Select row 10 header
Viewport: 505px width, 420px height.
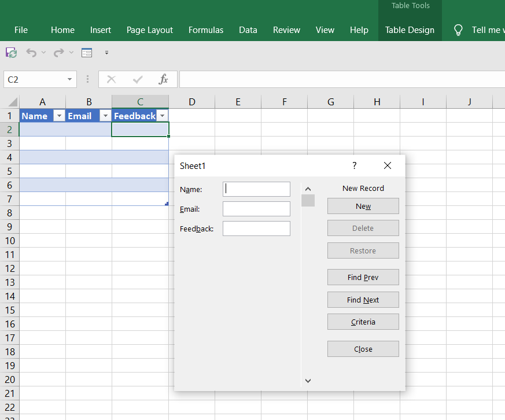point(10,241)
